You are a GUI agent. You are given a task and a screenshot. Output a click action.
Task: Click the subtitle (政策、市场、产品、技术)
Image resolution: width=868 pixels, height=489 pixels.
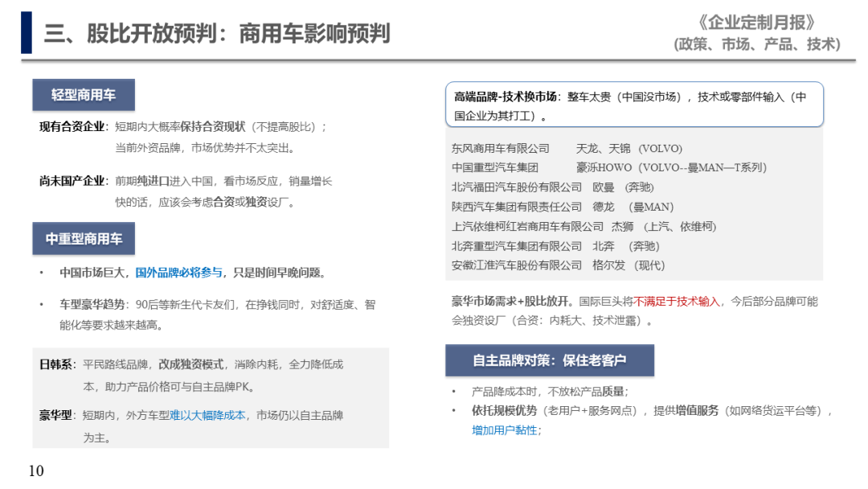757,44
